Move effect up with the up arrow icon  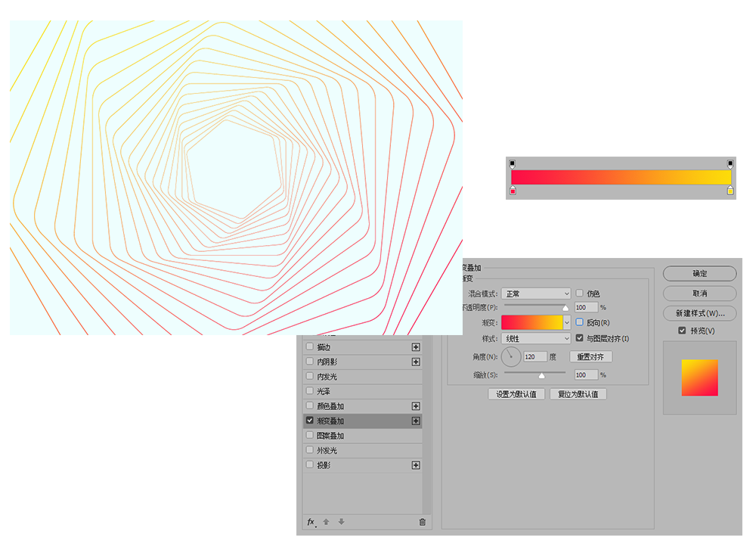[326, 522]
